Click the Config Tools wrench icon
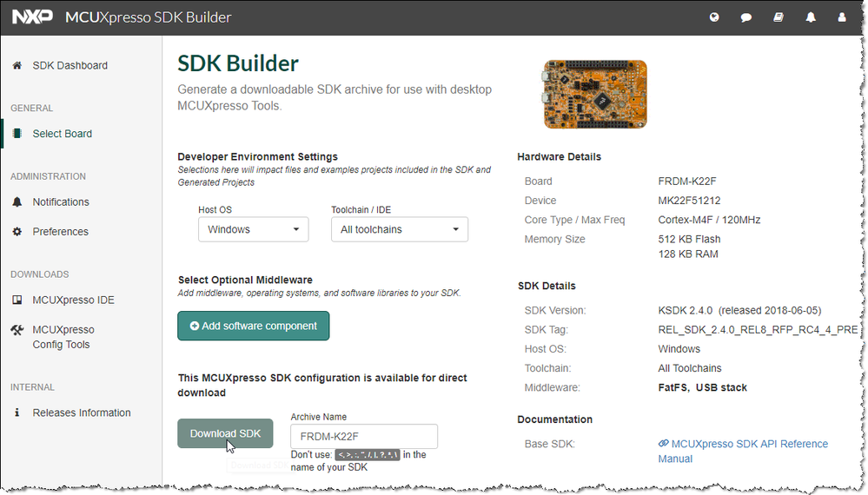The width and height of the screenshot is (868, 495). 17,330
